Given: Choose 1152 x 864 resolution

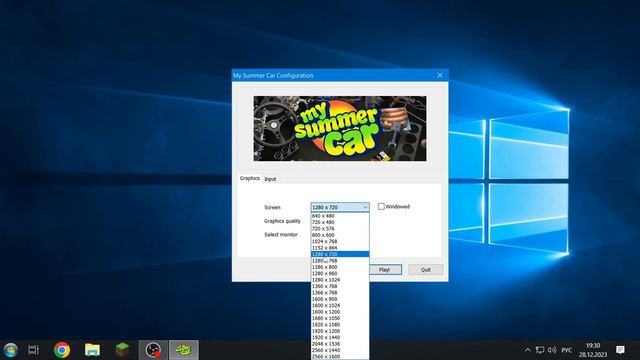Looking at the screenshot, I should 340,248.
